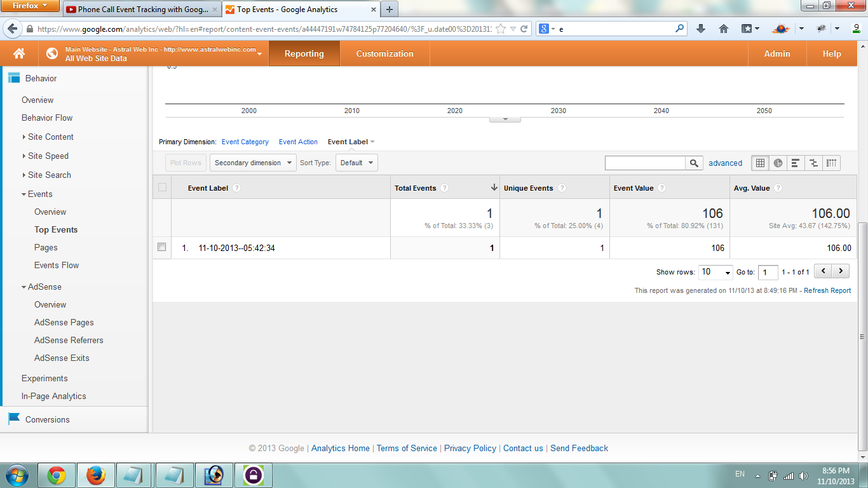Collapse the AdSense section
868x488 pixels.
41,287
